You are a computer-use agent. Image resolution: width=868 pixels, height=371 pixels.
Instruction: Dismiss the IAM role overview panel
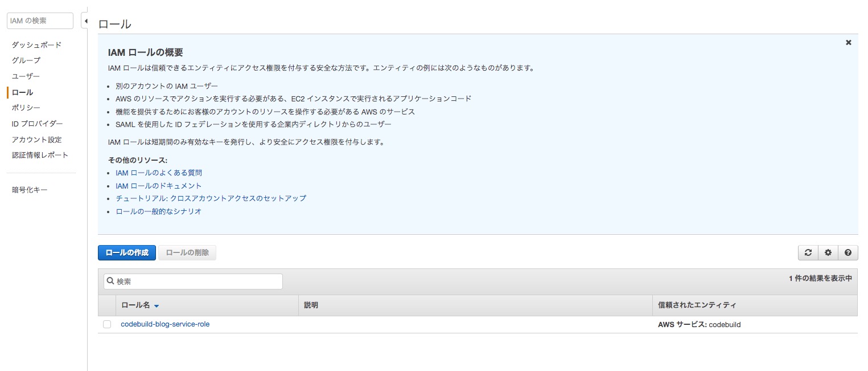coord(848,43)
